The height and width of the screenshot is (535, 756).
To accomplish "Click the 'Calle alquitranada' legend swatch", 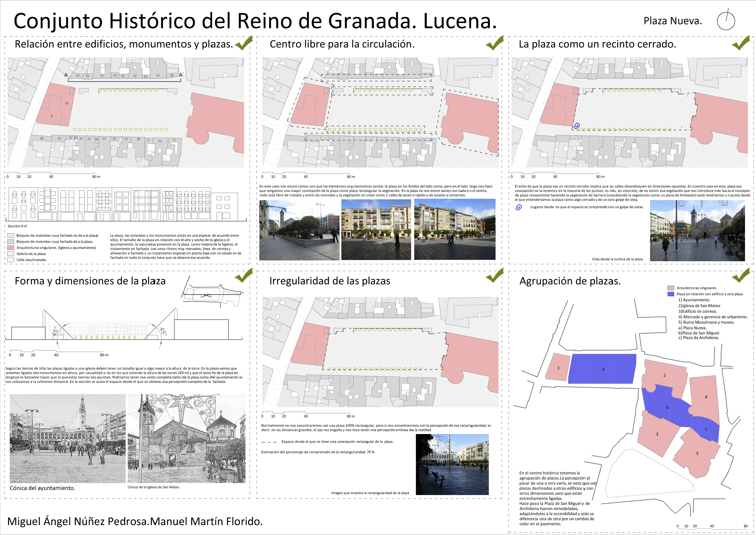I will click(11, 260).
